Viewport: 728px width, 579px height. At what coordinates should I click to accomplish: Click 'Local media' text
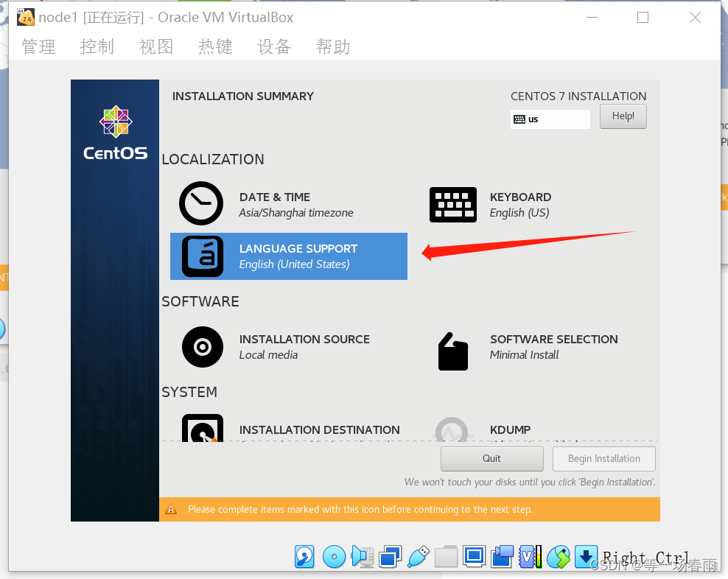pyautogui.click(x=268, y=355)
